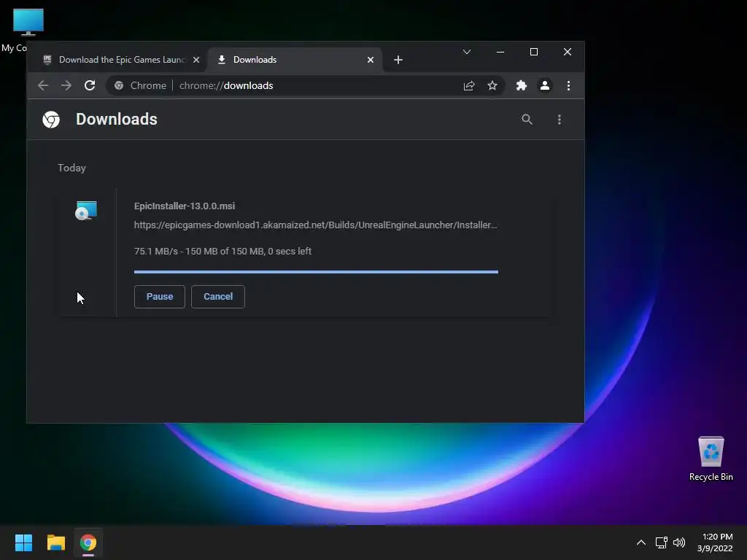The height and width of the screenshot is (560, 747).
Task: Pause the EpicInstaller download
Action: 160,297
